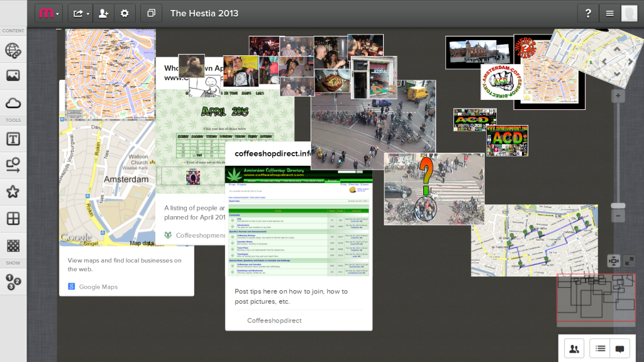This screenshot has height=362, width=644.
Task: Click the minimap navigator overview
Action: [x=596, y=299]
